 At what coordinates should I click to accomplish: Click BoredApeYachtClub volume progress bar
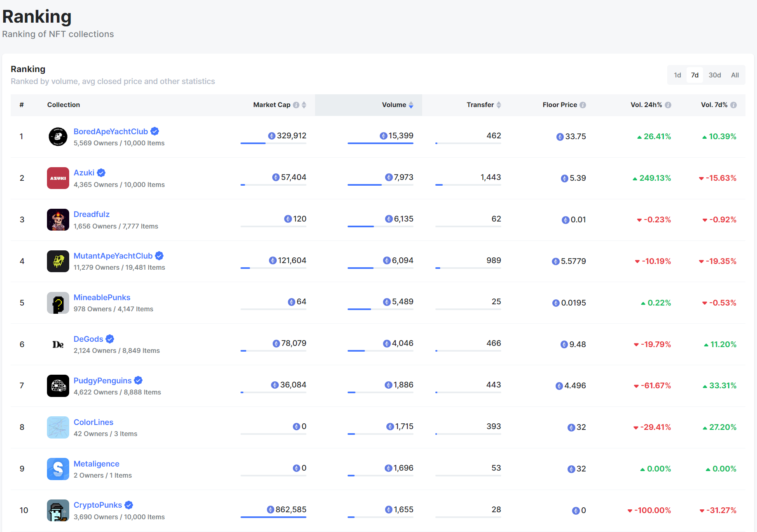(381, 143)
